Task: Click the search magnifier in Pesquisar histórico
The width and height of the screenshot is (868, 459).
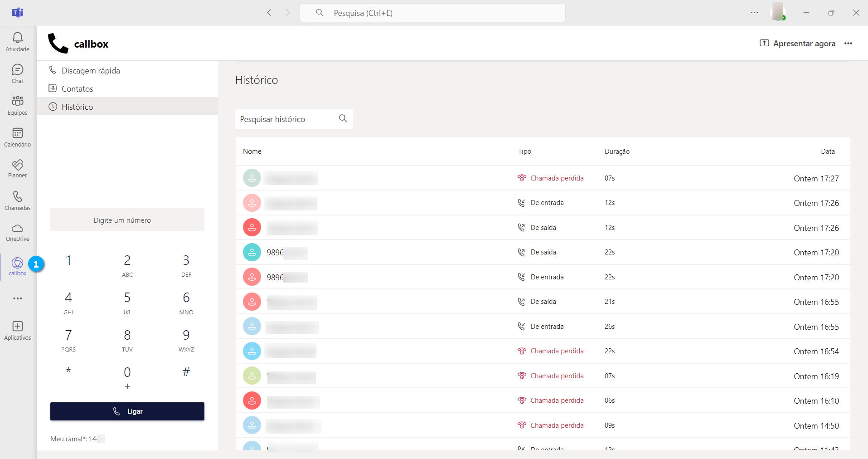Action: 343,119
